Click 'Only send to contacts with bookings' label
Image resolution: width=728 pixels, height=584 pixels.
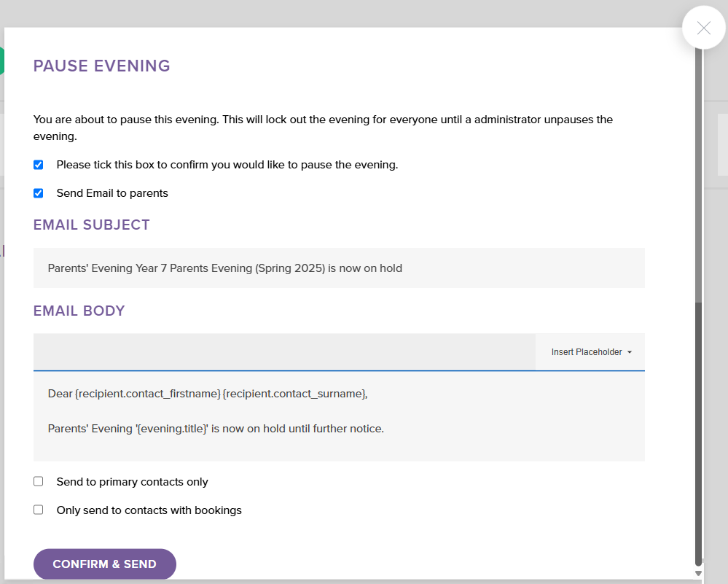pos(149,510)
